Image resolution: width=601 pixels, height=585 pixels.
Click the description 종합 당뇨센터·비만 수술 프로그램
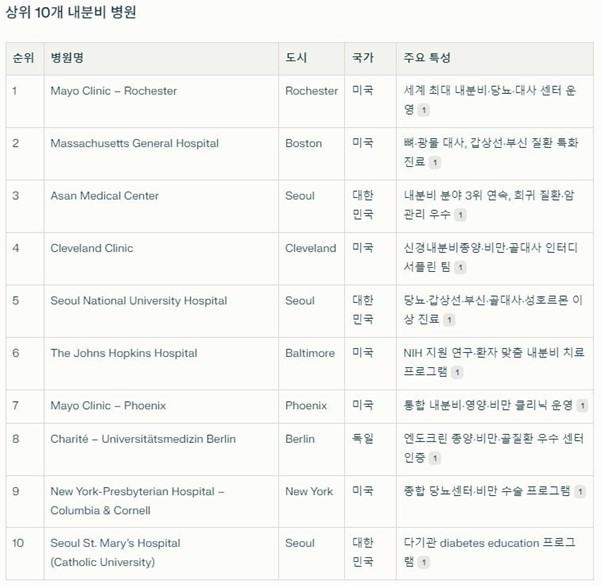coord(487,491)
